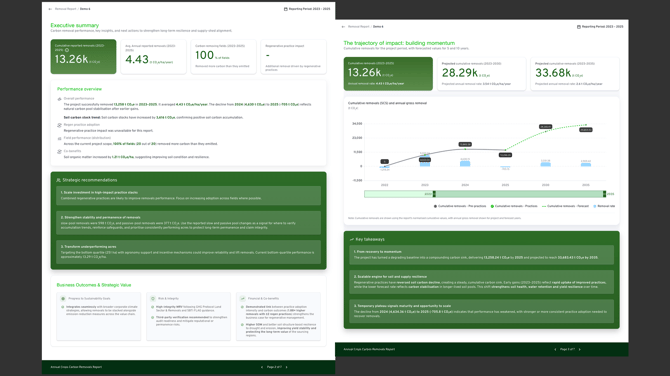
Task: Go to next page from Page 2 of 7
Action: pos(286,367)
